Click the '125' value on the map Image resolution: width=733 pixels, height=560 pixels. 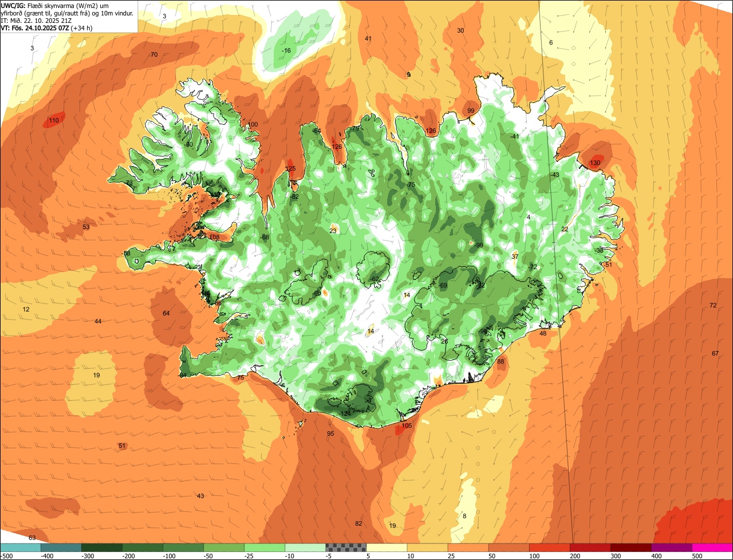[x=290, y=168]
